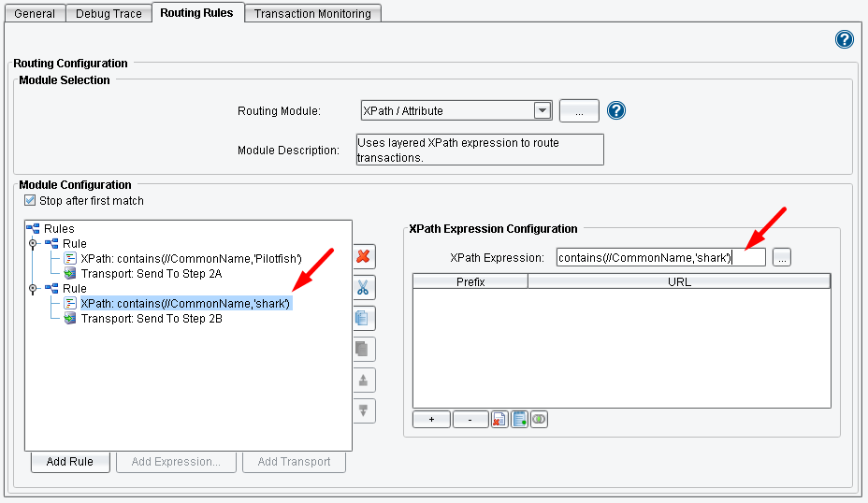
Task: Open the Routing Module dropdown
Action: click(542, 110)
